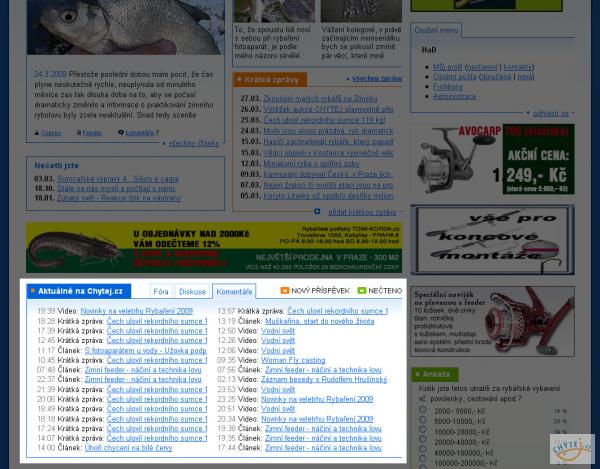Open the 14:00 Úhoři chycení na bílé červy comment
The width and height of the screenshot is (600, 469).
(x=128, y=448)
